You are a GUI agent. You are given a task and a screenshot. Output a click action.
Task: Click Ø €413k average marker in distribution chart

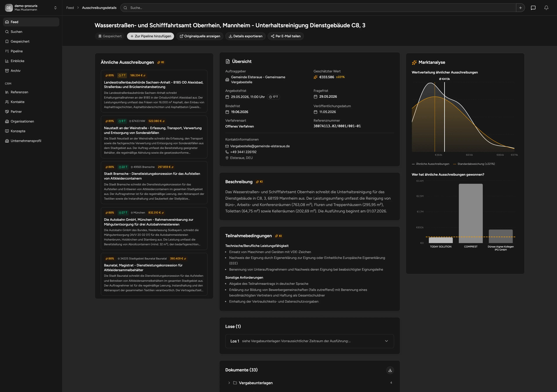coord(444,79)
